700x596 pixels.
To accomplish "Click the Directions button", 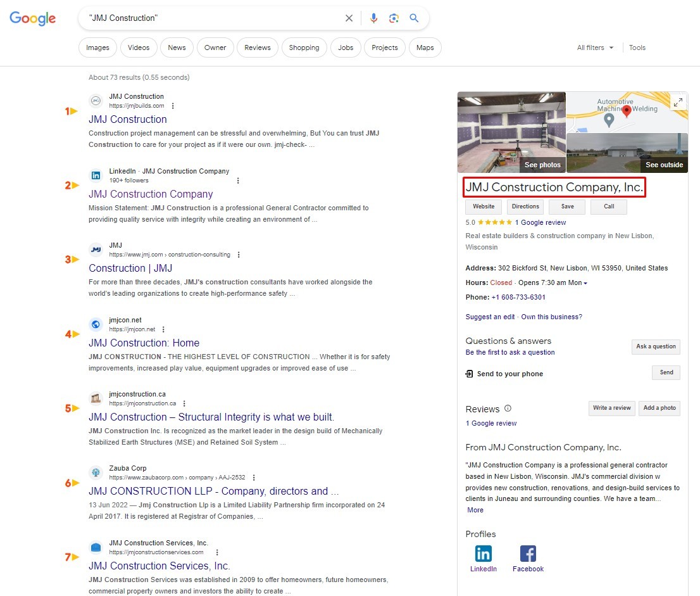I will 525,207.
